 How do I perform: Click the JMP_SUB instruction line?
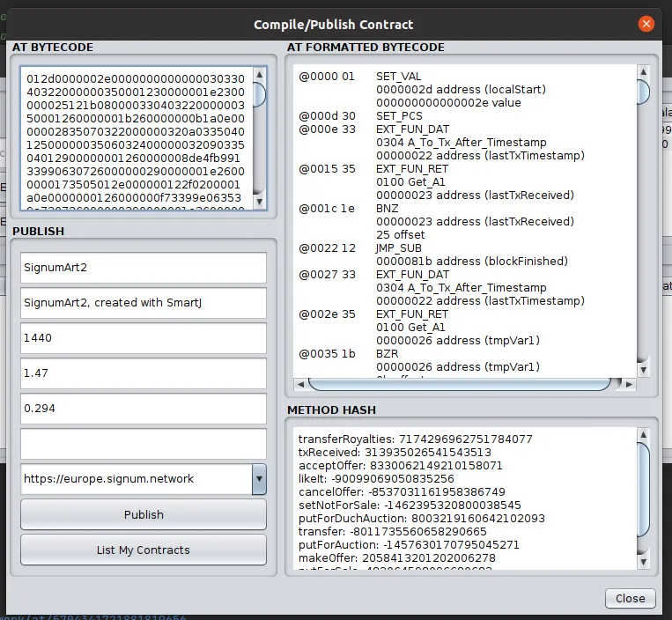click(x=399, y=248)
